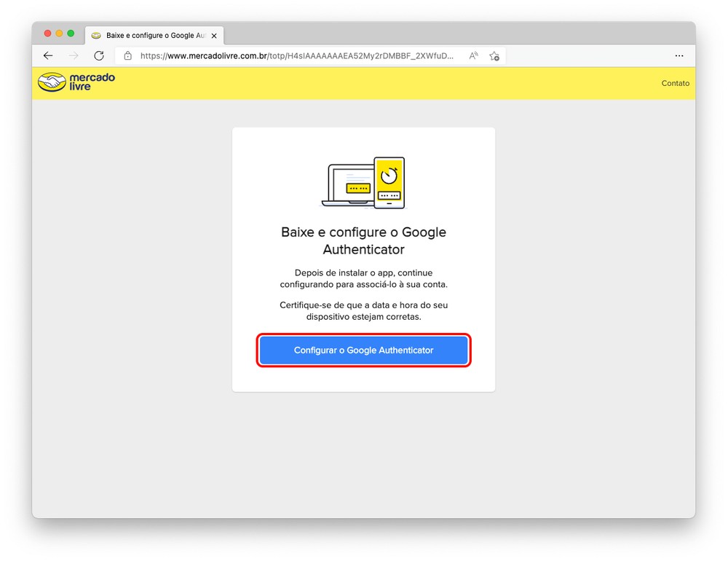Add this page to favorites

[x=494, y=56]
